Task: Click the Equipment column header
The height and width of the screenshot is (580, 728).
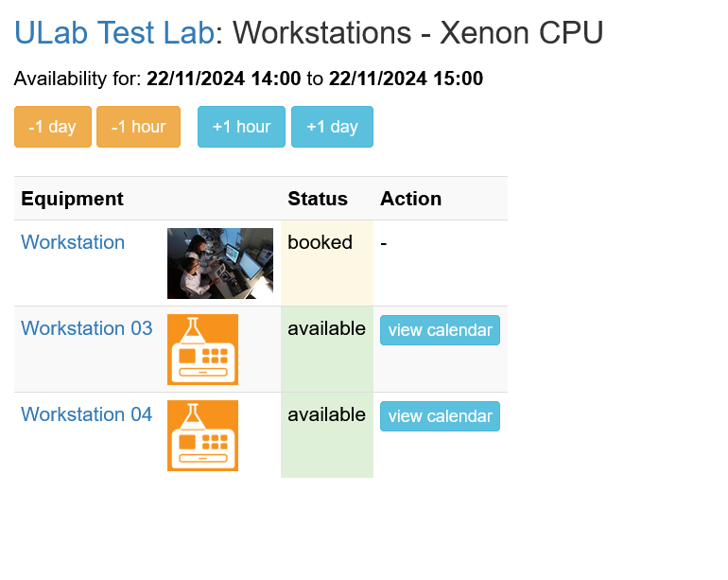Action: (x=72, y=199)
